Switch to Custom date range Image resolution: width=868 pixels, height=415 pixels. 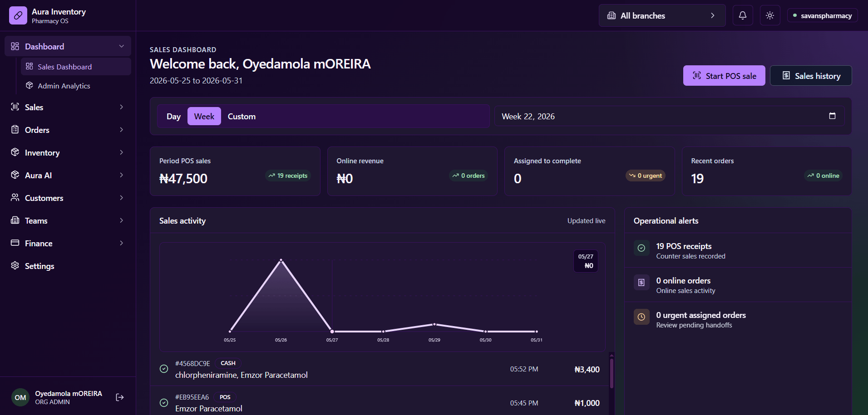click(242, 116)
